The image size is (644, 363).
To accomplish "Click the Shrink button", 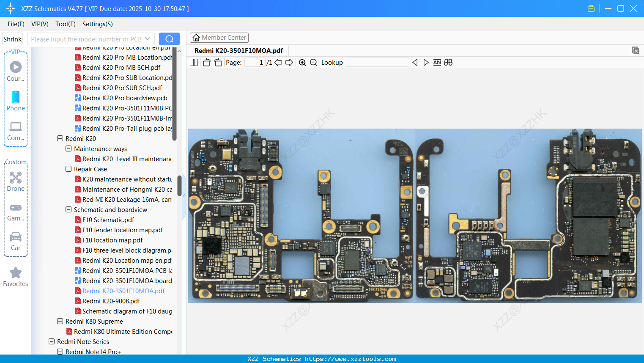I will coord(13,39).
